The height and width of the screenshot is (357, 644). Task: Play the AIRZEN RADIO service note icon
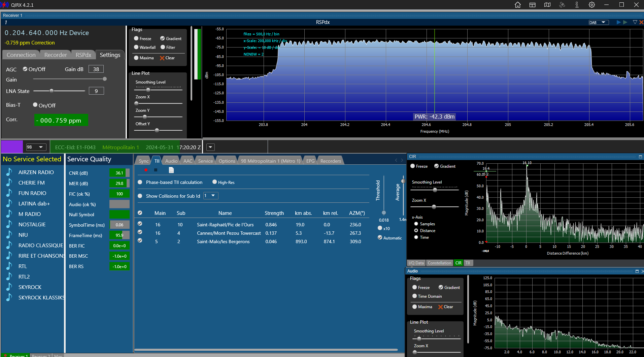pos(9,172)
